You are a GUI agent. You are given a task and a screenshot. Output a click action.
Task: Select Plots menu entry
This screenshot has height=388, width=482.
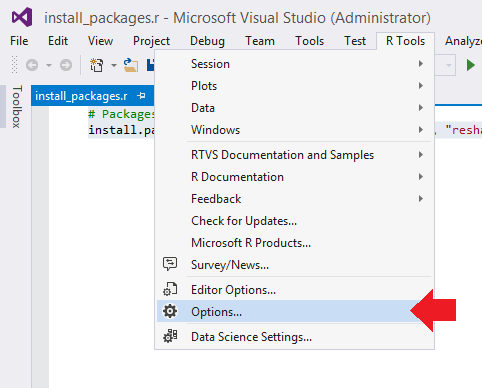(x=295, y=86)
